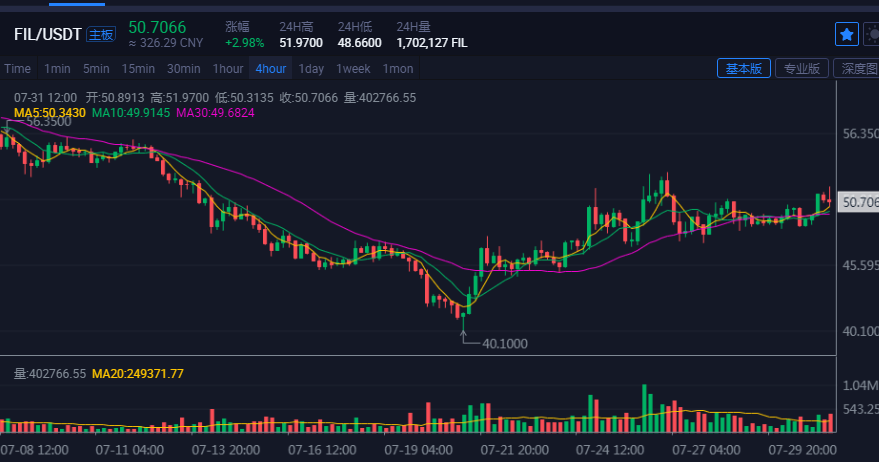Viewport: 879px width, 462px height.
Task: Select the 15min timeframe
Action: pos(138,69)
